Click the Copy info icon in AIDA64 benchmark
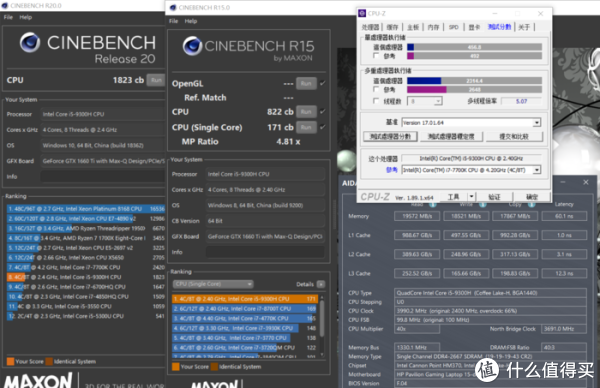The width and height of the screenshot is (600, 388). click(x=532, y=205)
